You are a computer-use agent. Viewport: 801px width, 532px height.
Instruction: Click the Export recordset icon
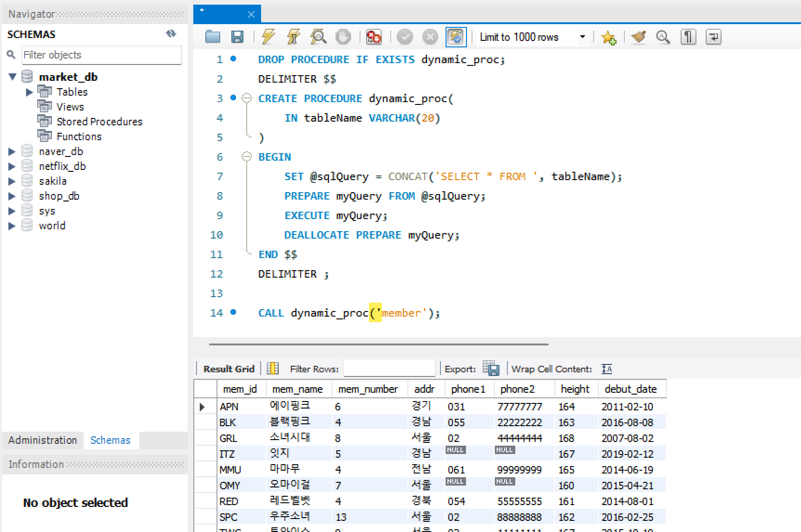tap(491, 369)
